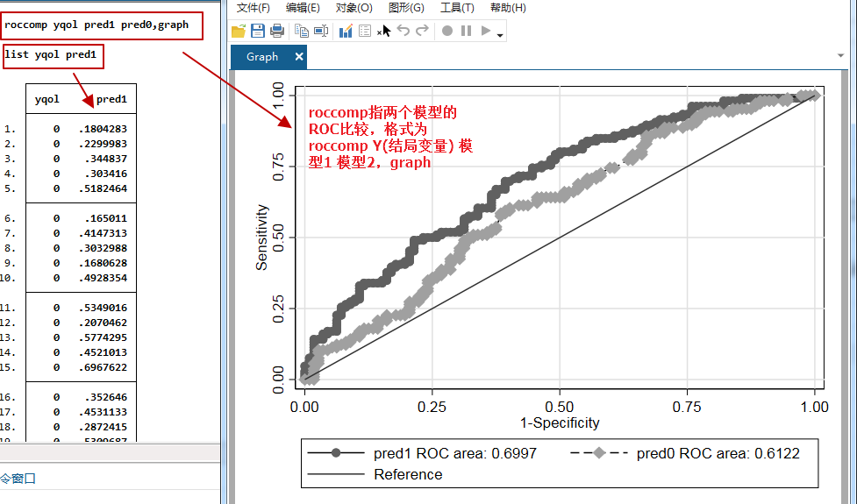Click the value .4147313 in row 7
Image resolution: width=857 pixels, height=504 pixels.
[103, 232]
